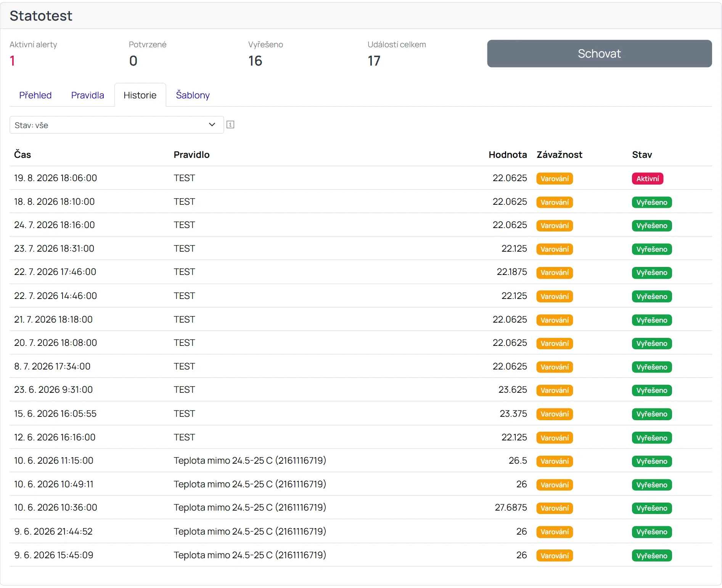Click the Stav column header
This screenshot has height=588, width=722.
click(x=642, y=155)
